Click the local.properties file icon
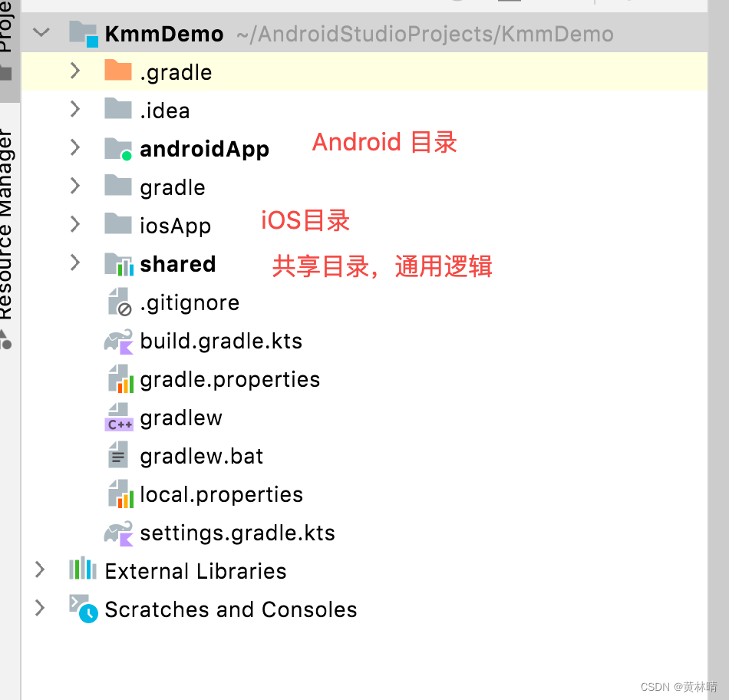This screenshot has height=700, width=729. point(121,494)
